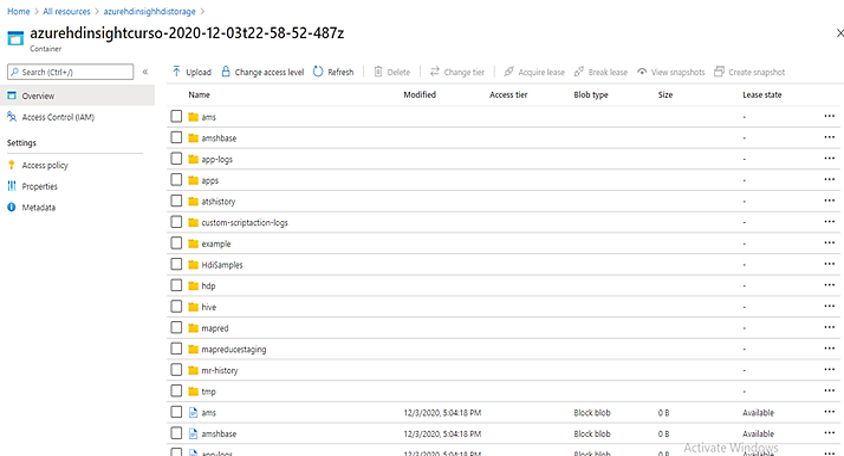The width and height of the screenshot is (844, 456).
Task: Tick the ams block blob checkbox
Action: click(x=176, y=412)
